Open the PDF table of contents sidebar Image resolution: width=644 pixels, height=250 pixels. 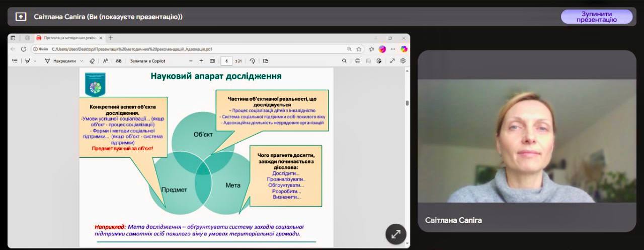[x=15, y=61]
